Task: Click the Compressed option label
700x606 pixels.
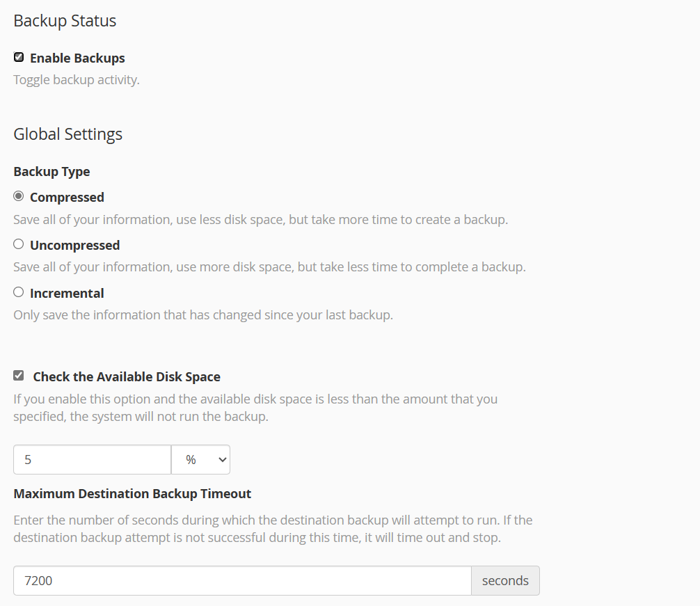Action: (x=67, y=198)
